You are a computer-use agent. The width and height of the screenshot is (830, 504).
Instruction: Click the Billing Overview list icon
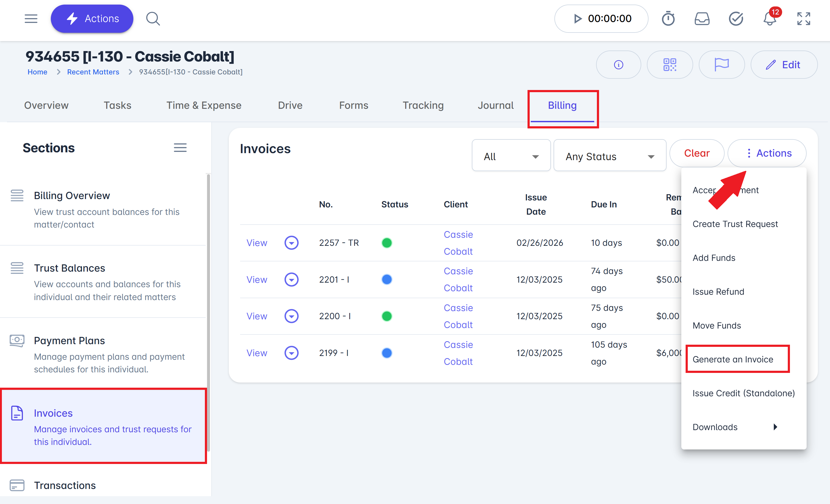[x=17, y=195]
